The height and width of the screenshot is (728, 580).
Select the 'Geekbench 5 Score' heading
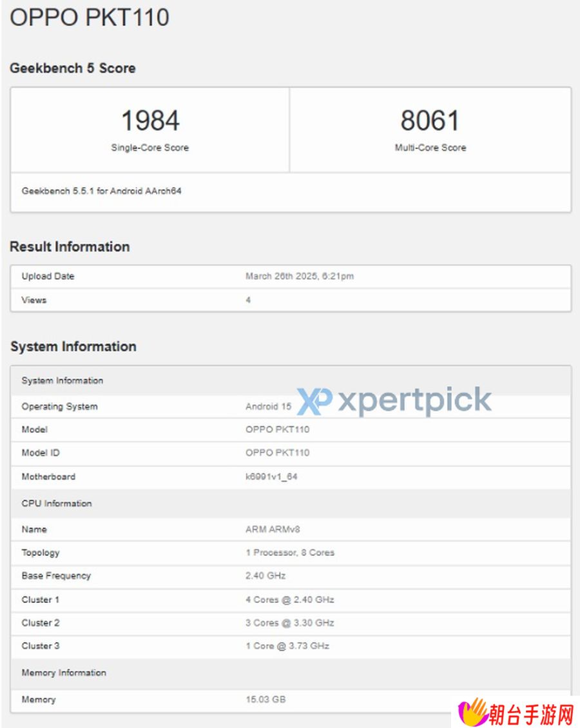pyautogui.click(x=73, y=68)
